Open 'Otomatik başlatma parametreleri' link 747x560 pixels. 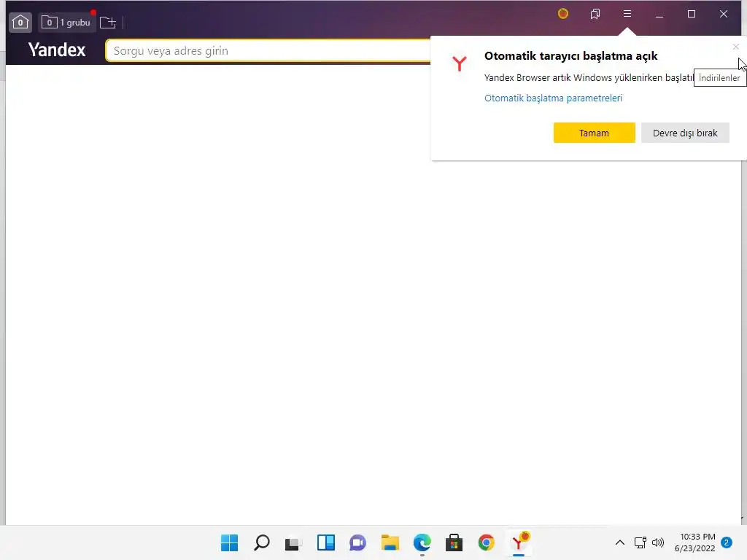553,98
